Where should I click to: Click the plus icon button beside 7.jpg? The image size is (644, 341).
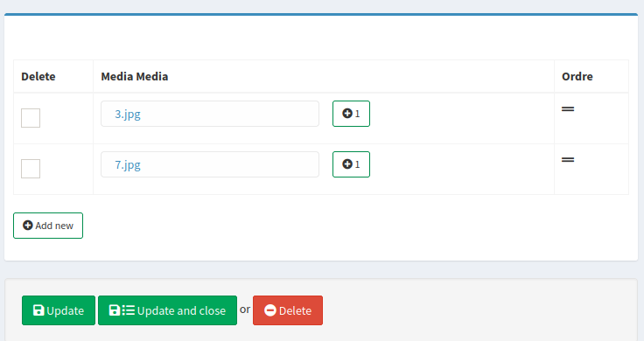click(x=351, y=164)
